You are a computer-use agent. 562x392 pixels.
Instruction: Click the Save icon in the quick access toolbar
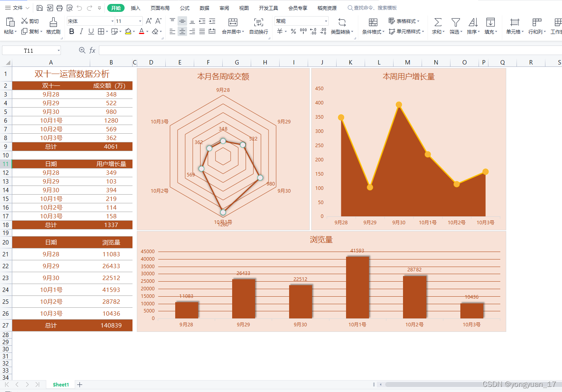[x=40, y=8]
